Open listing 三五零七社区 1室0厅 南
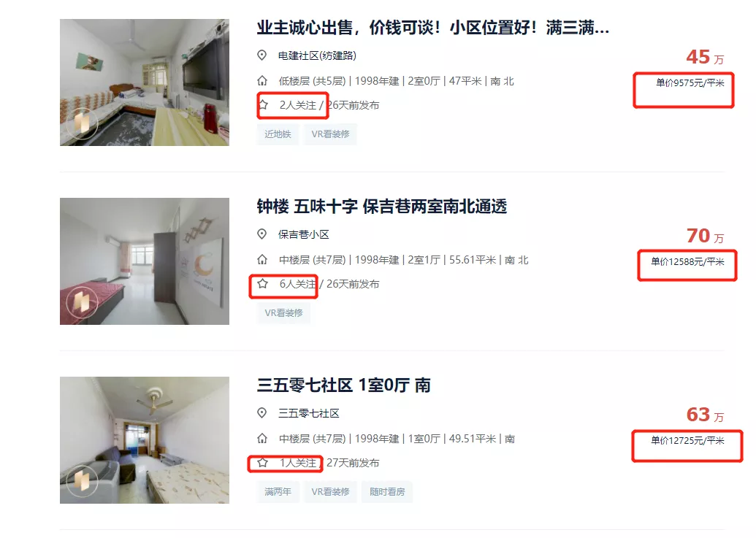This screenshot has height=538, width=756. (x=343, y=385)
